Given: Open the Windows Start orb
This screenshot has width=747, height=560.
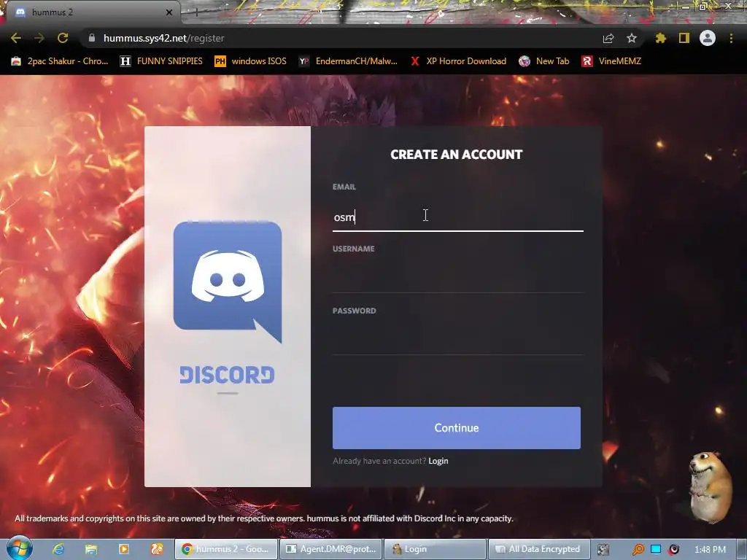Looking at the screenshot, I should [x=20, y=548].
